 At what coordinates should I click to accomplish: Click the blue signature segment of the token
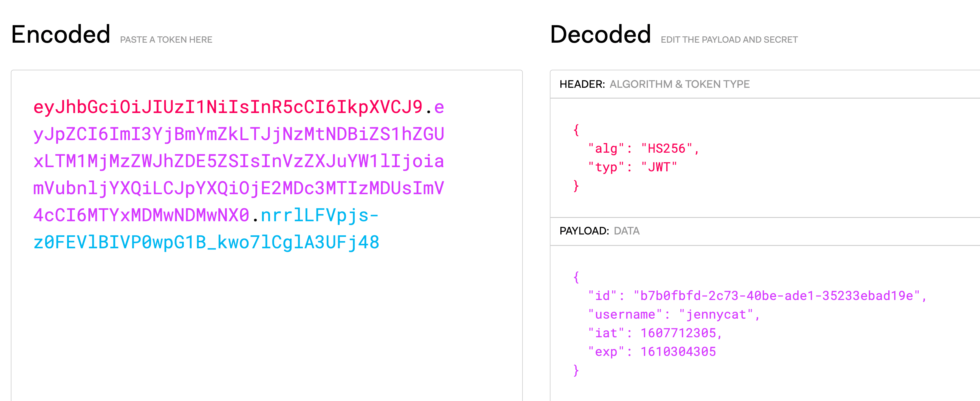point(206,243)
